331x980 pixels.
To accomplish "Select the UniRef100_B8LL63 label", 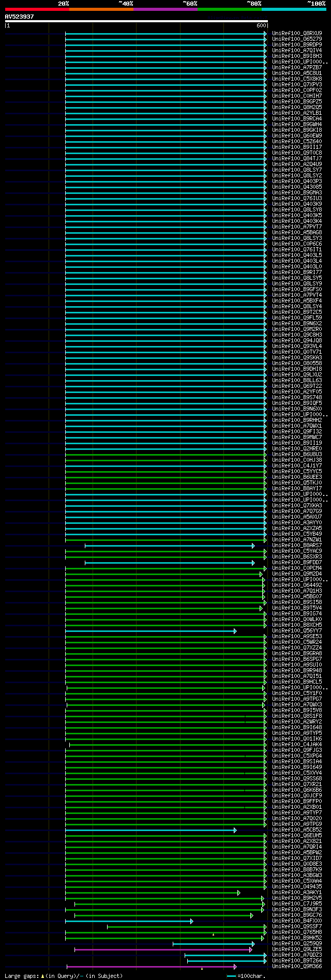I will (297, 380).
